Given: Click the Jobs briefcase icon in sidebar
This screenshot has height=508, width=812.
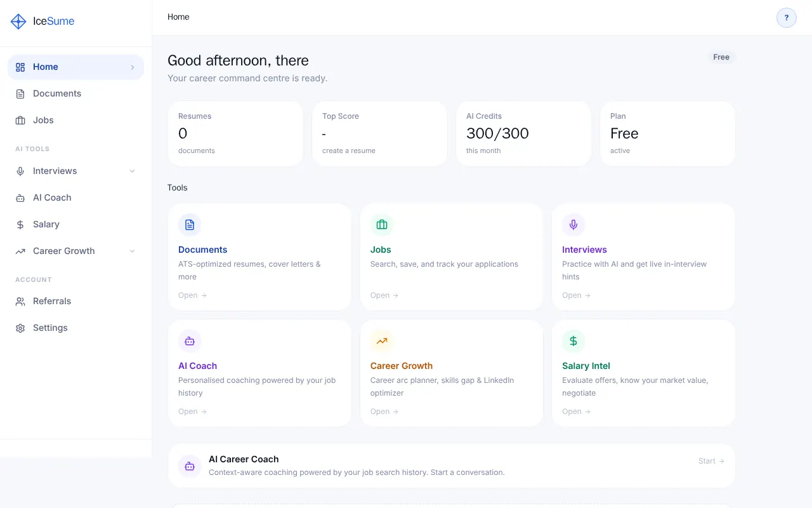Looking at the screenshot, I should pyautogui.click(x=20, y=121).
